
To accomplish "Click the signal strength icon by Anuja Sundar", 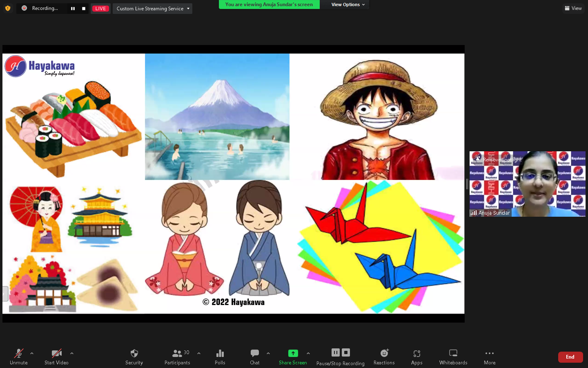I will pos(474,213).
